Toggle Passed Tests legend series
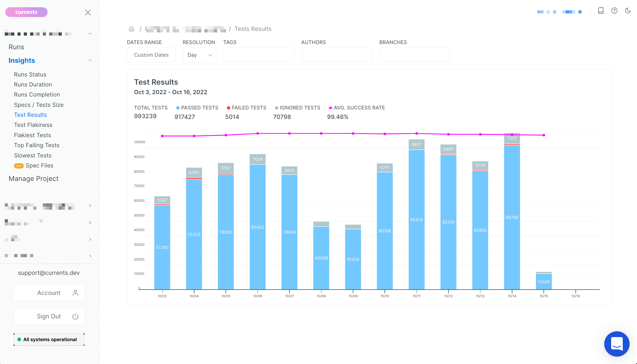Screen dimensions: 637x364 197,108
